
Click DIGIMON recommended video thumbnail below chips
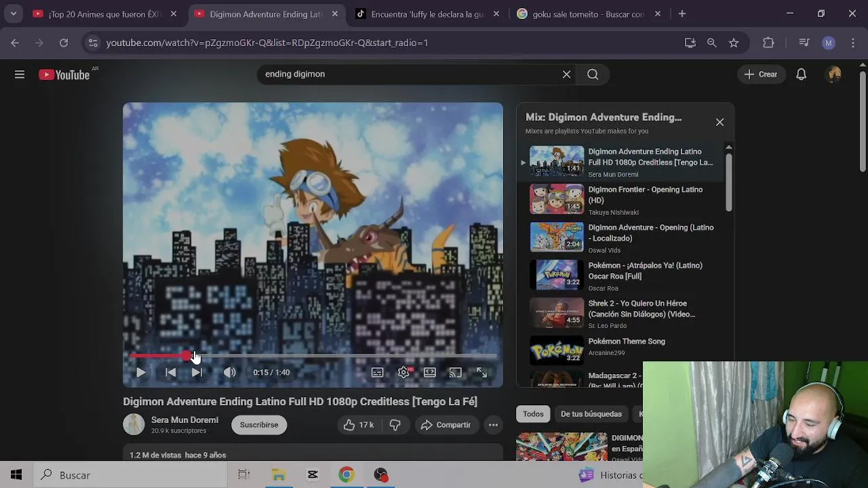[561, 447]
